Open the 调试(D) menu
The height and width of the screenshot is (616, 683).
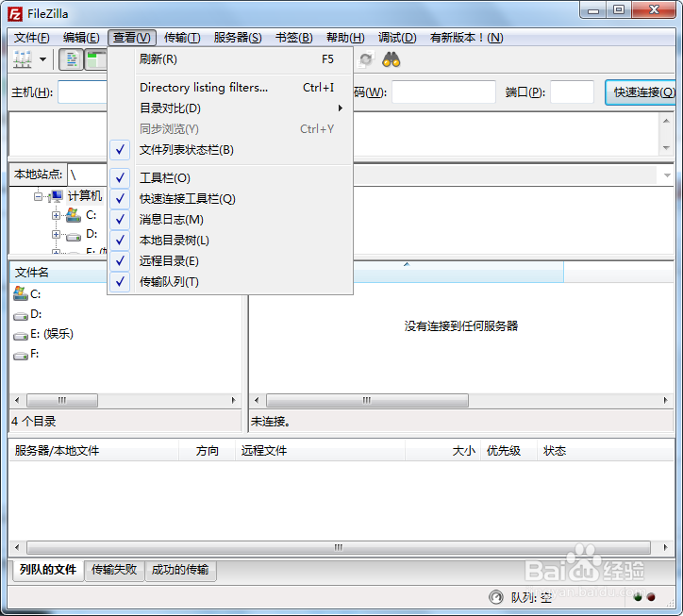point(397,38)
